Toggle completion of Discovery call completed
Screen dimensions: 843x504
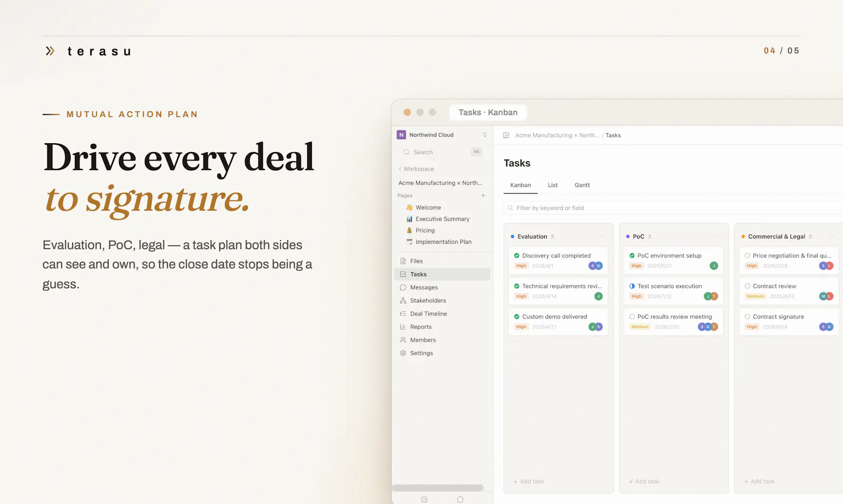[x=517, y=256]
